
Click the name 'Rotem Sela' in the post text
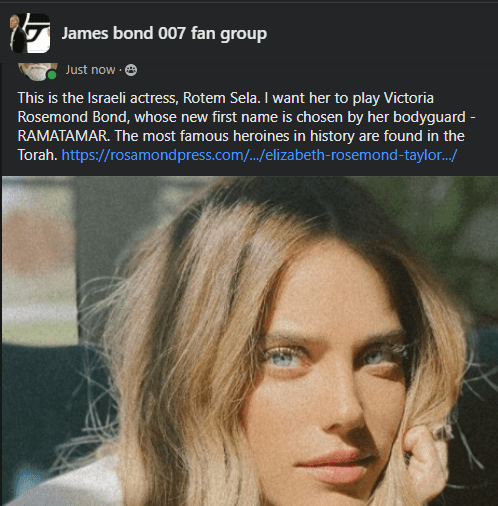click(x=221, y=98)
